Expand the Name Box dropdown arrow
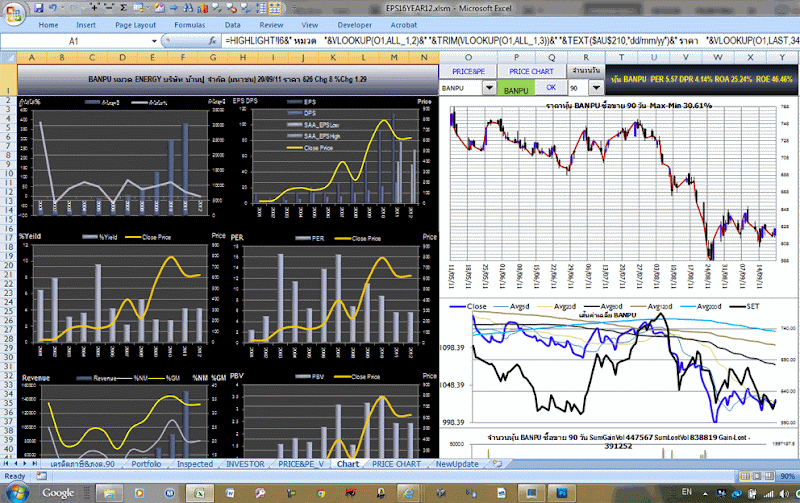 154,41
